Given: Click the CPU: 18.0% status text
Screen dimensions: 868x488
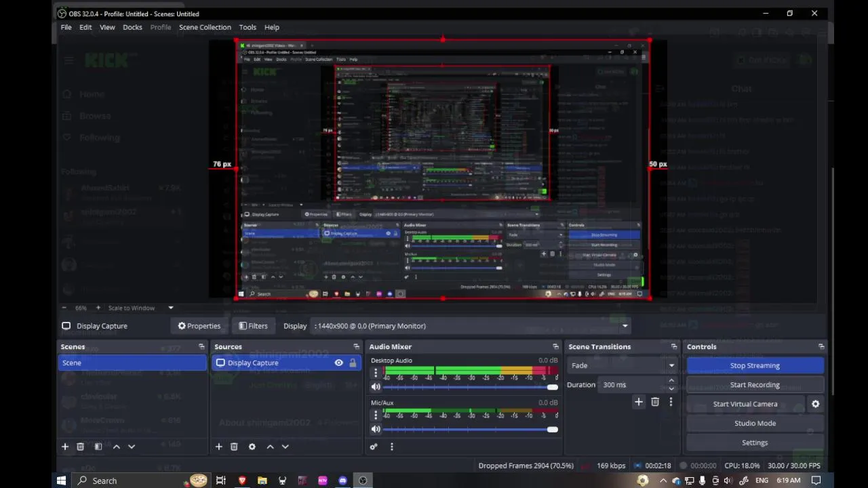Looking at the screenshot, I should pos(742,466).
